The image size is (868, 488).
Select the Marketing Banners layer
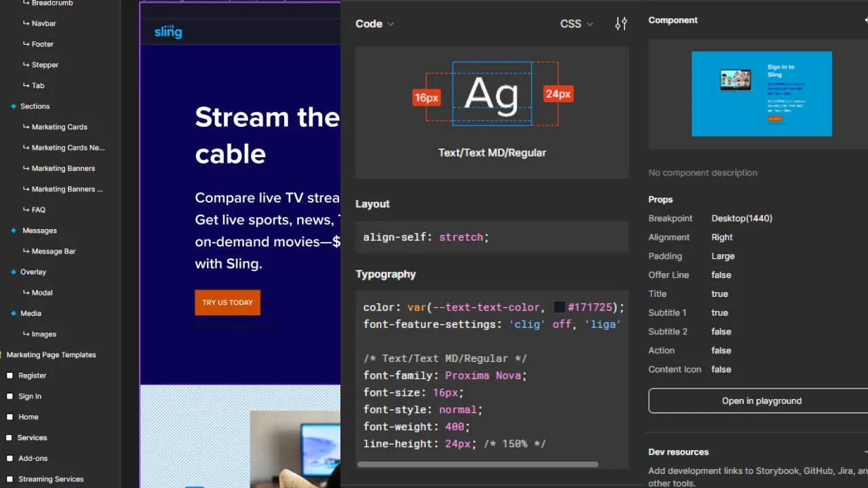[64, 168]
